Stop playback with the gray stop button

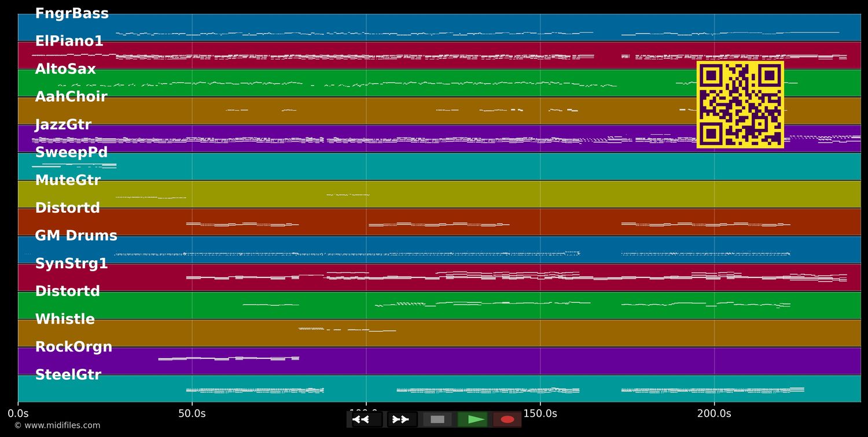tap(437, 419)
